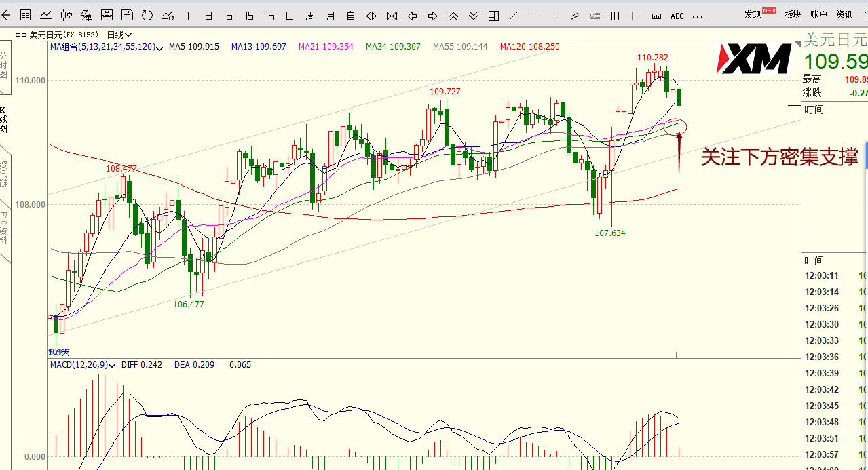
Task: Click the double chevron up icon
Action: point(453,15)
